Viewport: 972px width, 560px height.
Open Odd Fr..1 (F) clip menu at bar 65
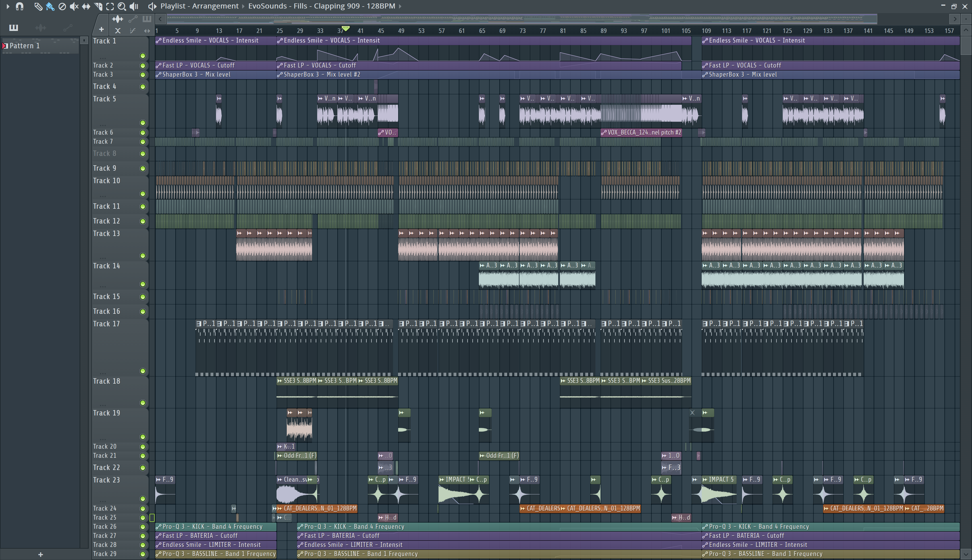(482, 456)
